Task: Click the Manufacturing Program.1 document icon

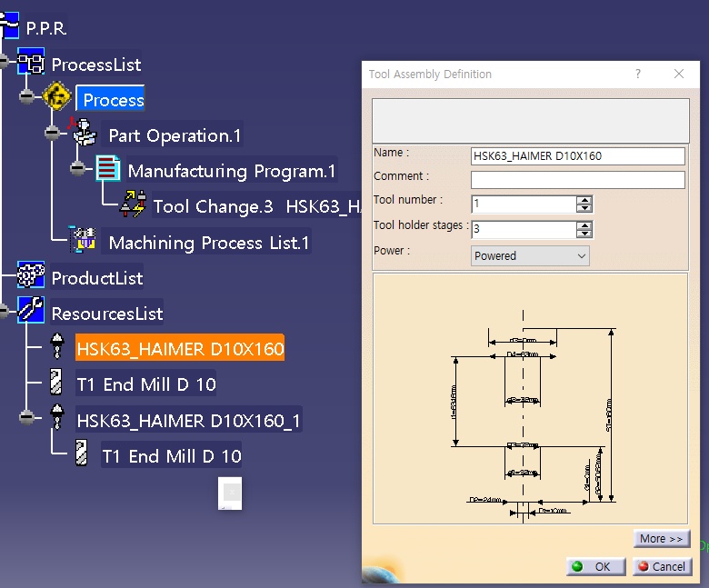Action: [x=108, y=168]
